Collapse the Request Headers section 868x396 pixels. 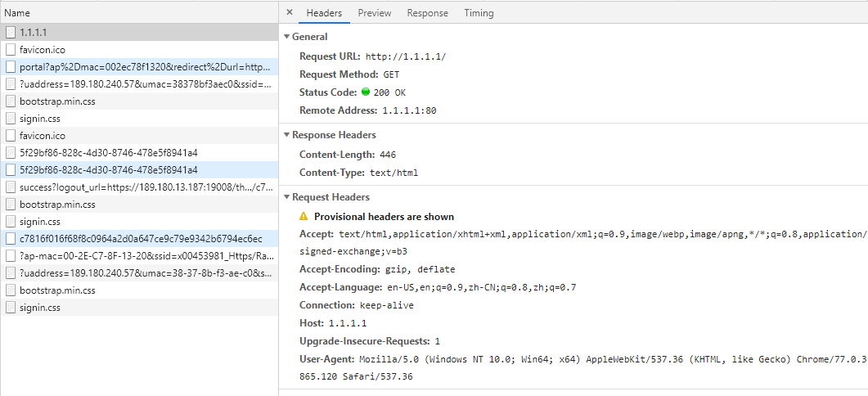[x=286, y=197]
